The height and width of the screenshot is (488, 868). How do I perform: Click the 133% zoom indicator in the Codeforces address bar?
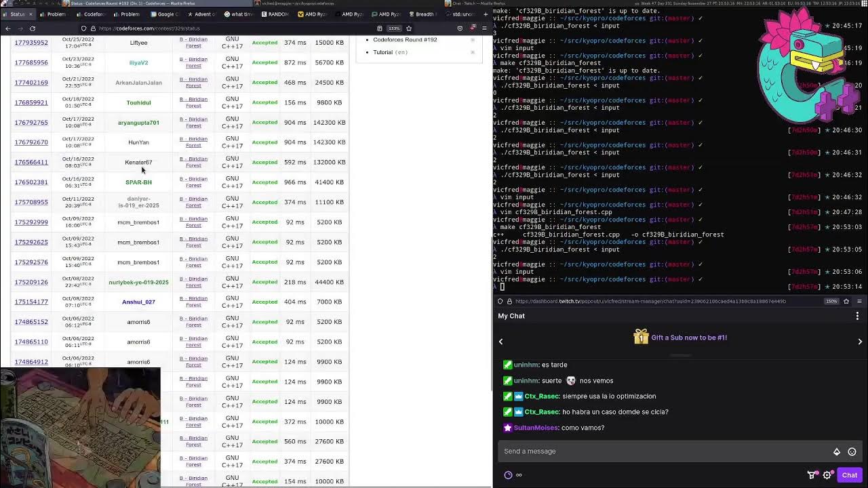click(x=394, y=28)
